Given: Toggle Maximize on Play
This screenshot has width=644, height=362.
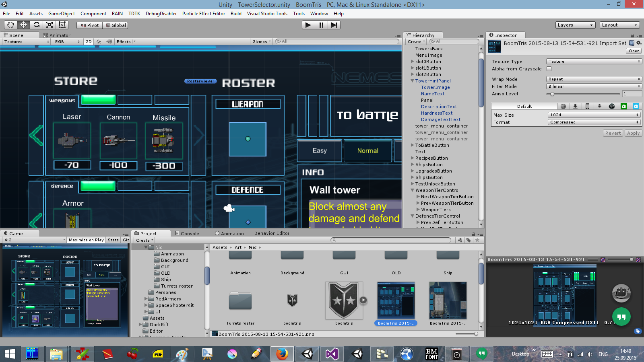Looking at the screenshot, I should 86,240.
